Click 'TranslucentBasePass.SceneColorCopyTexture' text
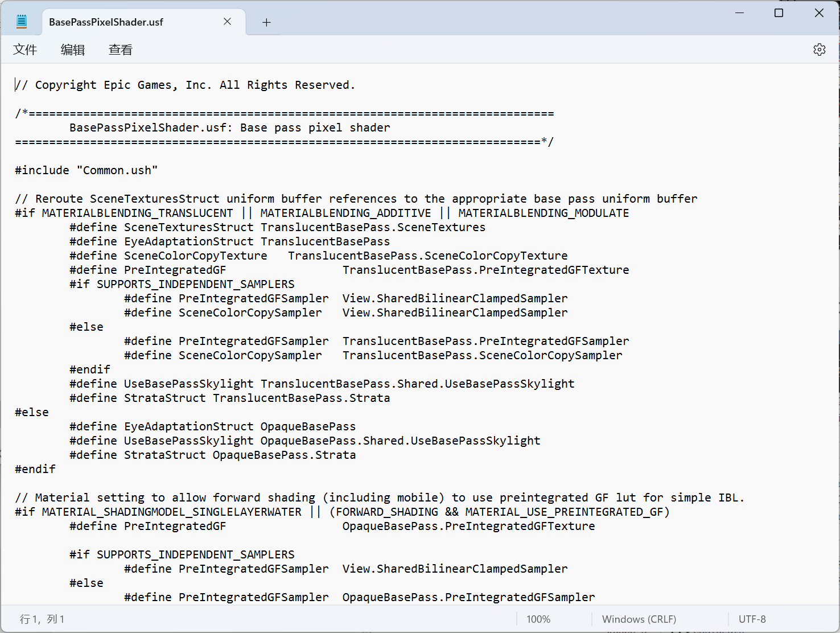 428,256
